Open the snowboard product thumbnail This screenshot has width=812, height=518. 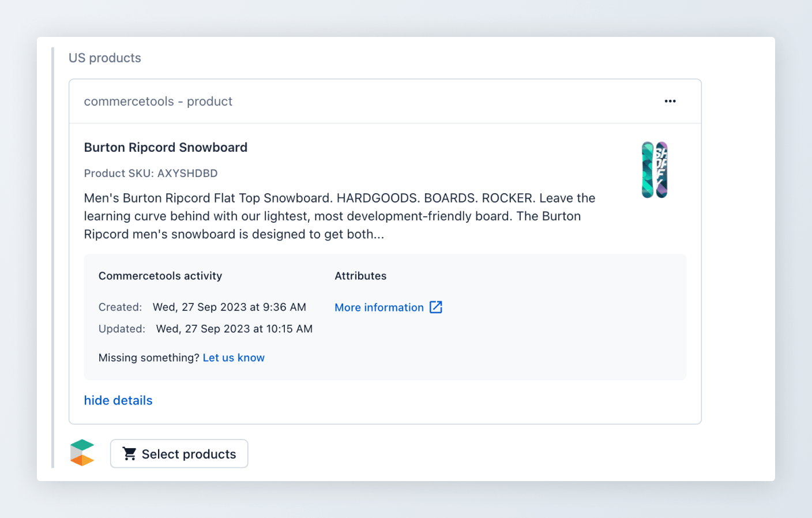(x=655, y=170)
